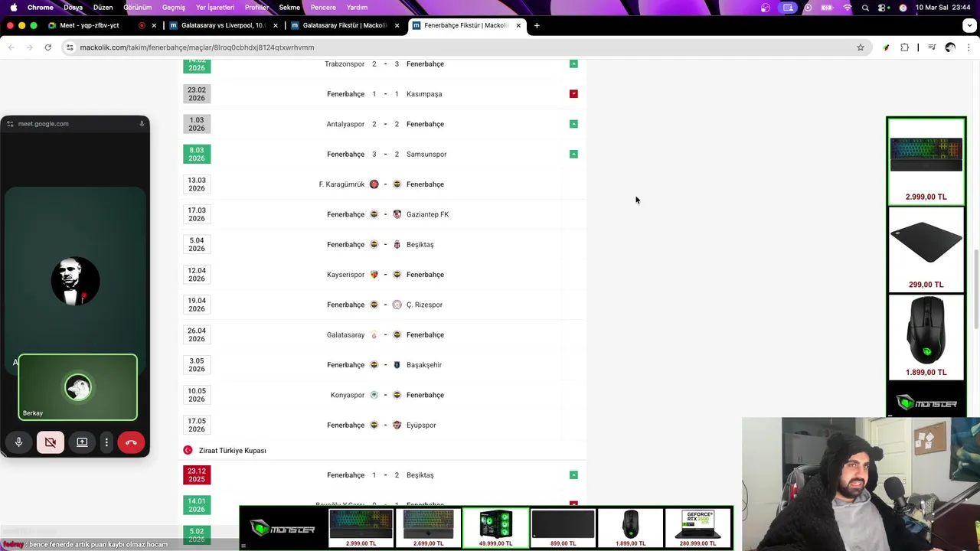Close the Fenerbahçe Fikstür tab
This screenshot has width=980, height=551.
point(518,25)
